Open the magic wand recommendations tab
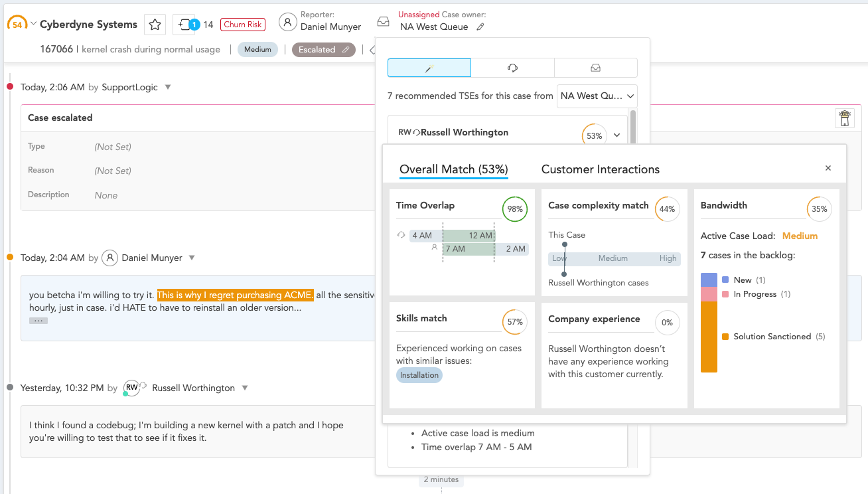 click(429, 67)
